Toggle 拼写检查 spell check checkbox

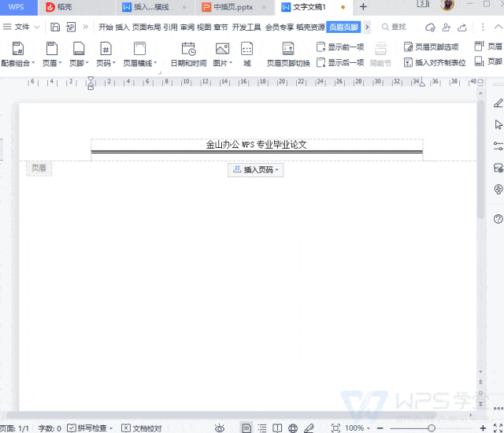tap(72, 427)
